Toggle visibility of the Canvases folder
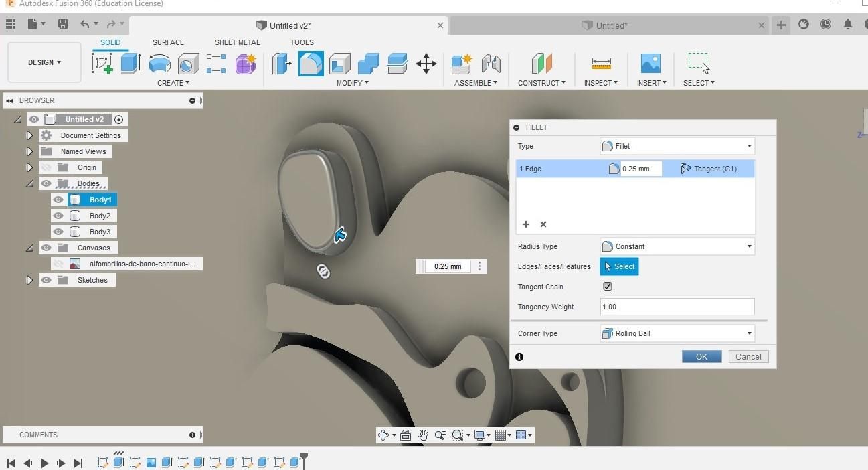Screen dimensions: 868x470 46,248
